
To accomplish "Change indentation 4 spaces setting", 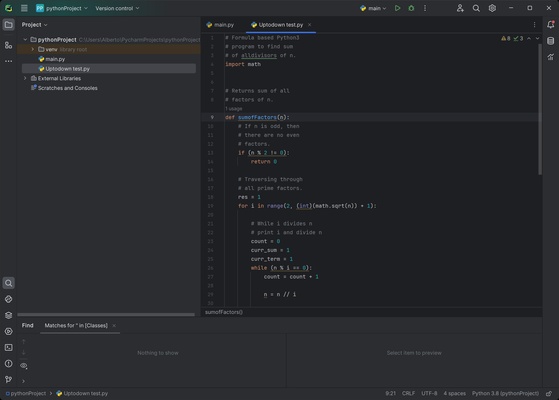I will 455,394.
